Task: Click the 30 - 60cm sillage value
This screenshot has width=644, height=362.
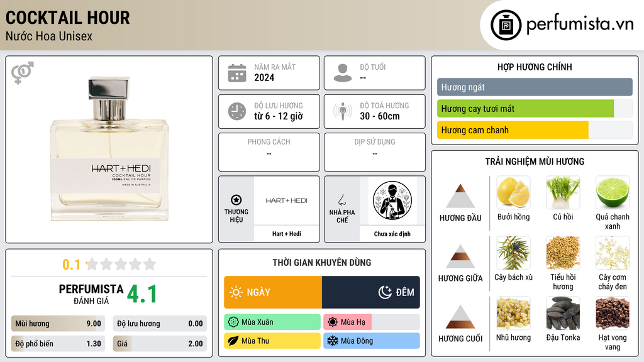Action: [380, 116]
